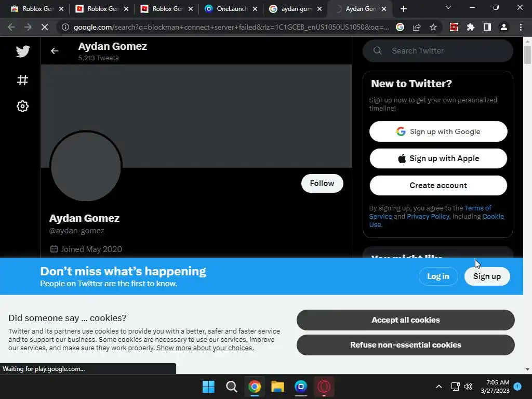Viewport: 532px width, 399px height.
Task: Open notification badge in system tray
Action: [x=517, y=387]
